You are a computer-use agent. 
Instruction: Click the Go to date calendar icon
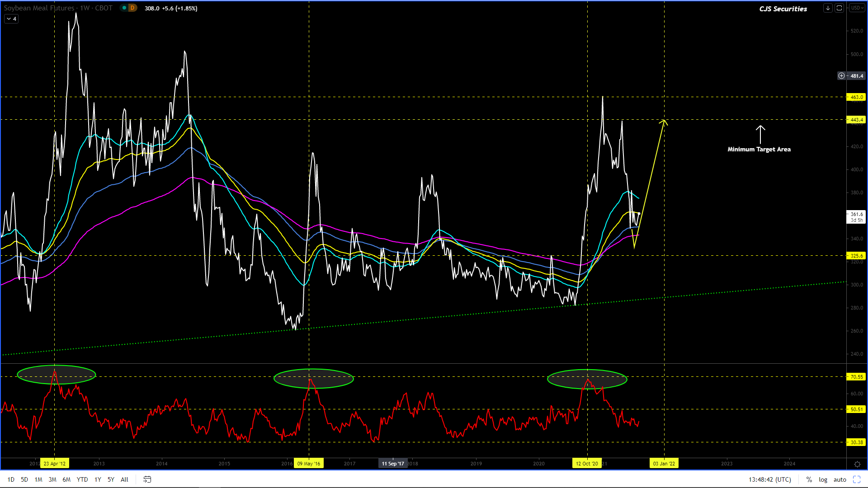[x=147, y=479]
